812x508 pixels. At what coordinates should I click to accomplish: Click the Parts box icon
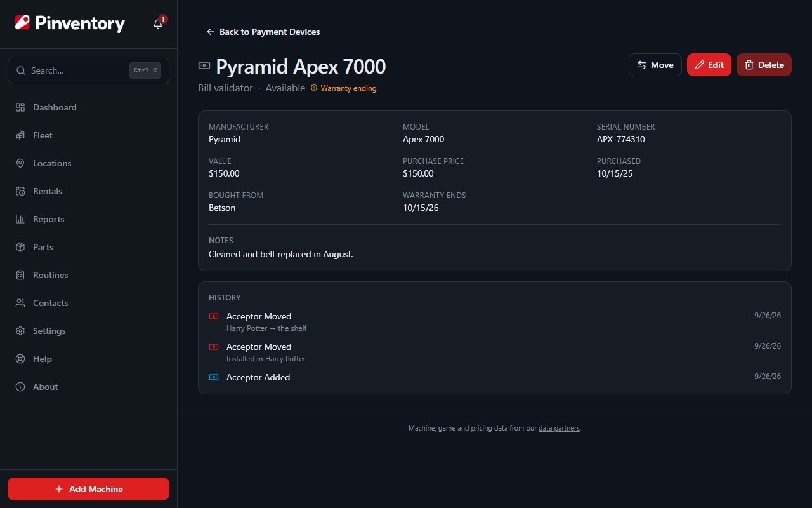[x=20, y=247]
